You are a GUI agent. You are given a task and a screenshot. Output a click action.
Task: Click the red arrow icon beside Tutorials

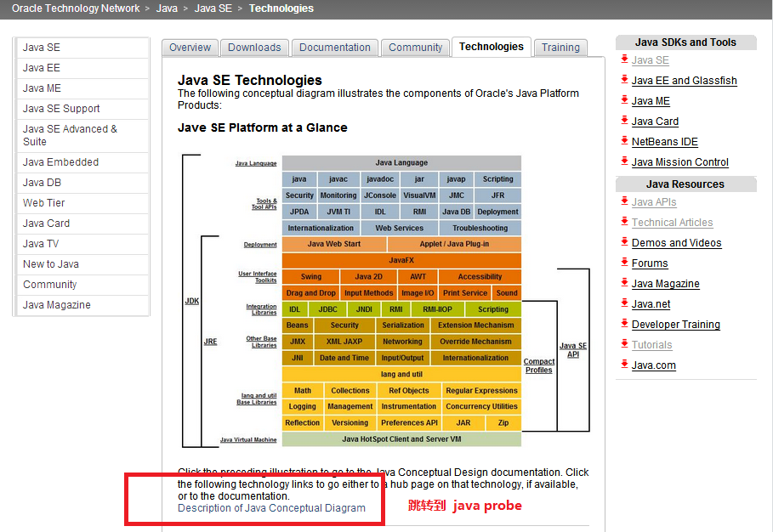pyautogui.click(x=624, y=344)
